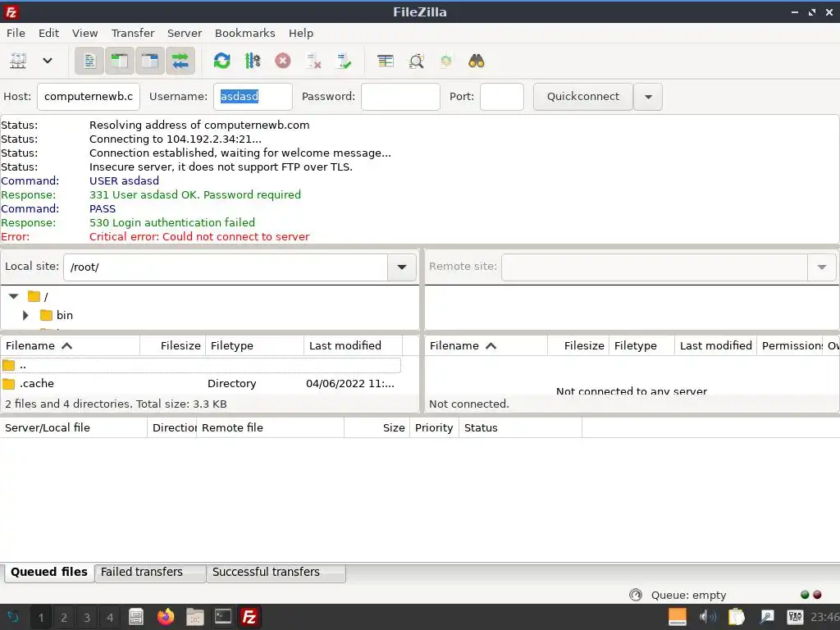Sort local files by Filename column

pos(71,345)
